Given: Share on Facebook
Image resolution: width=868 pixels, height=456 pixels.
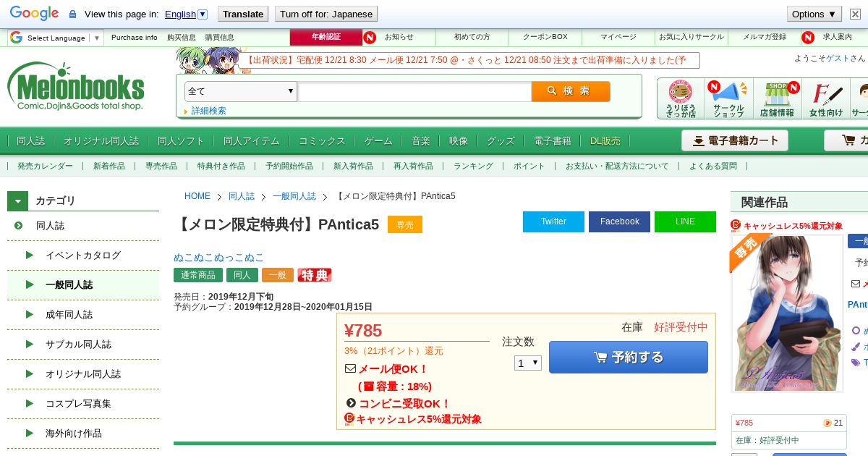Looking at the screenshot, I should point(619,221).
